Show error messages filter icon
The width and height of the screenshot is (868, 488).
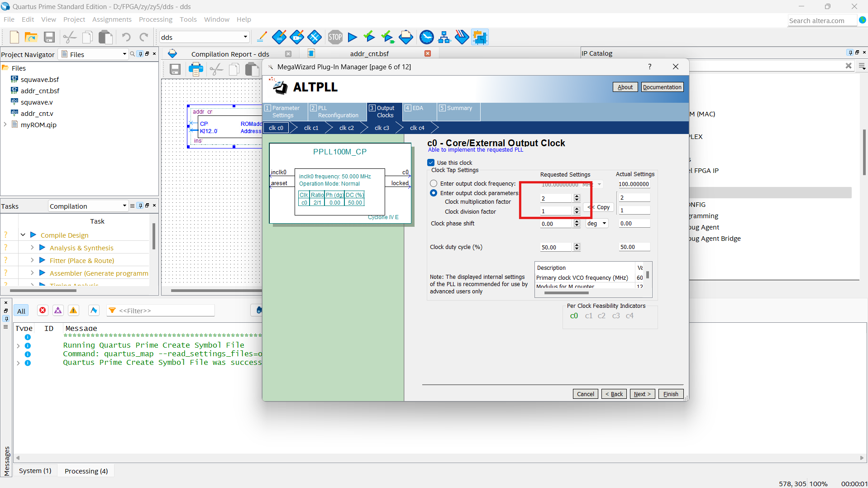coord(43,311)
